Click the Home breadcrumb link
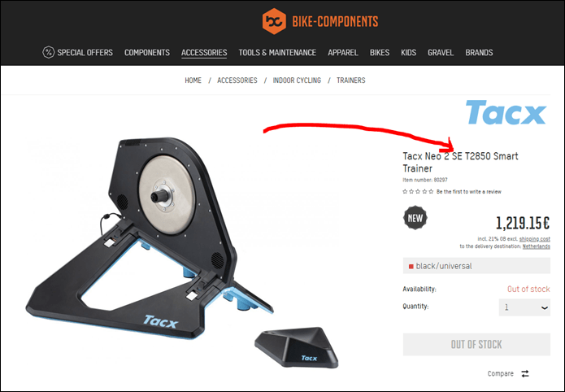The image size is (565, 392). point(193,80)
